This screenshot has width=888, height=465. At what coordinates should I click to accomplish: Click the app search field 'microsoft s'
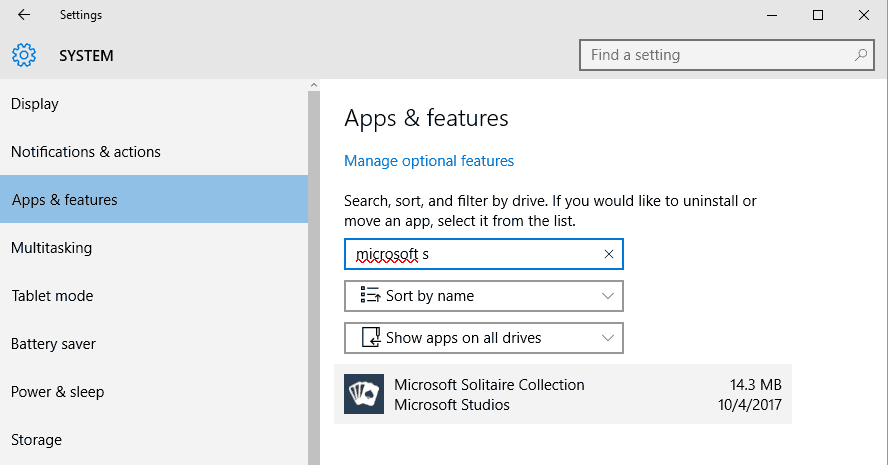click(484, 254)
